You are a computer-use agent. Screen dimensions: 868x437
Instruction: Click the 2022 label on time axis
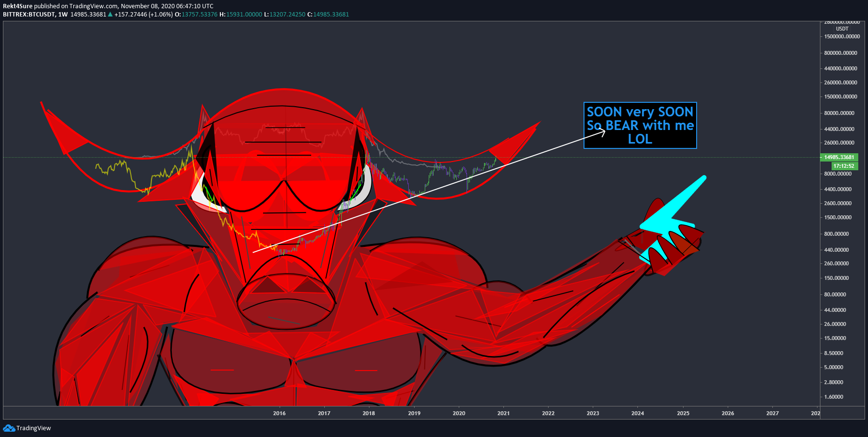click(548, 413)
